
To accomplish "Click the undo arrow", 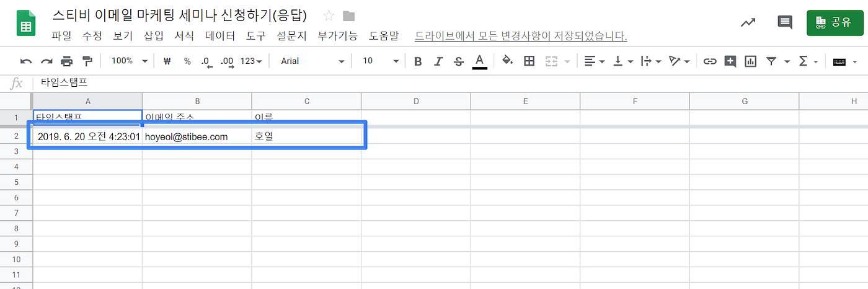I will pyautogui.click(x=26, y=61).
